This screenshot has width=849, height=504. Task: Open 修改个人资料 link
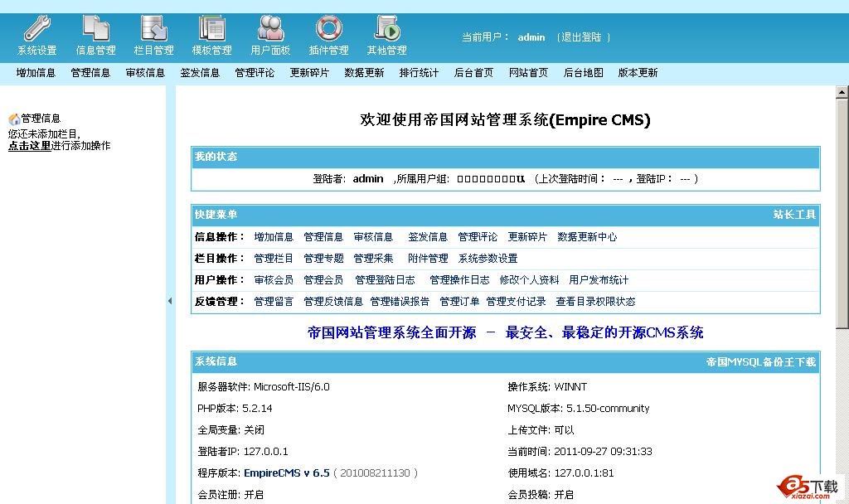[529, 280]
